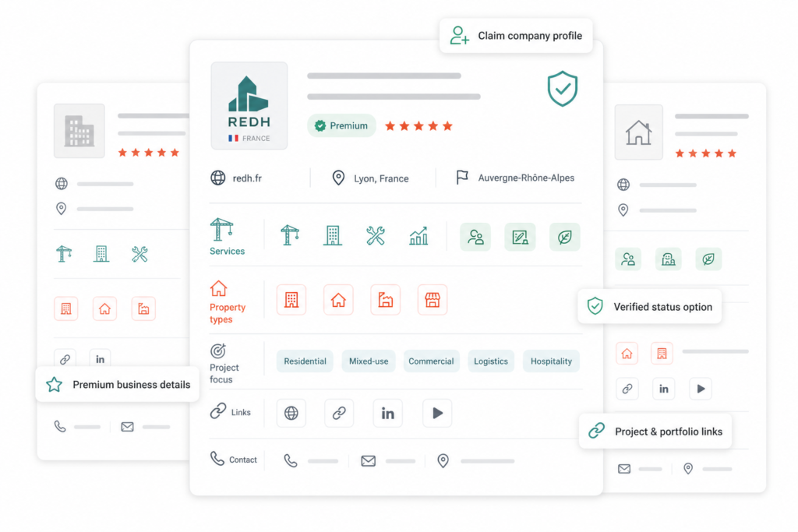
Task: Click the Services label crane icon
Action: pos(221,229)
